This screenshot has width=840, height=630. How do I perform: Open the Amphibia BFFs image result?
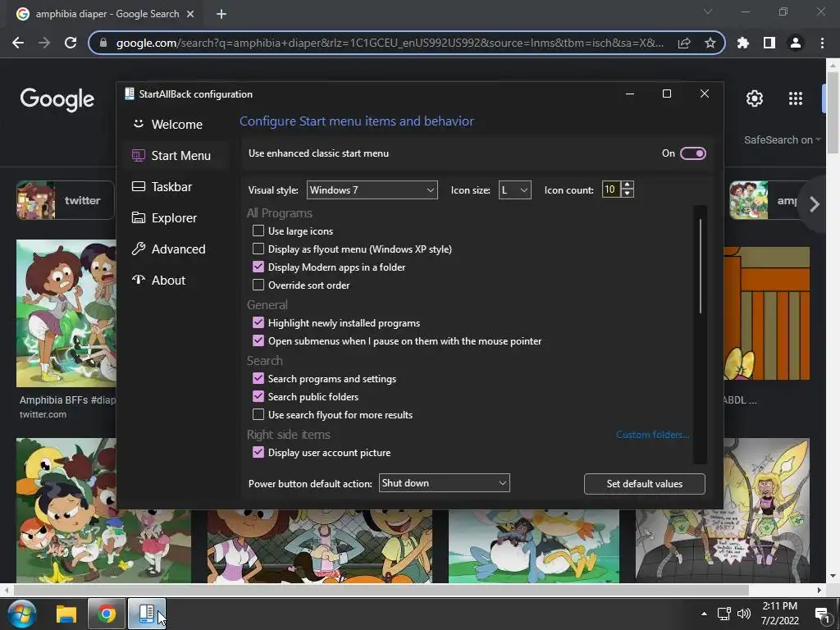pyautogui.click(x=66, y=313)
